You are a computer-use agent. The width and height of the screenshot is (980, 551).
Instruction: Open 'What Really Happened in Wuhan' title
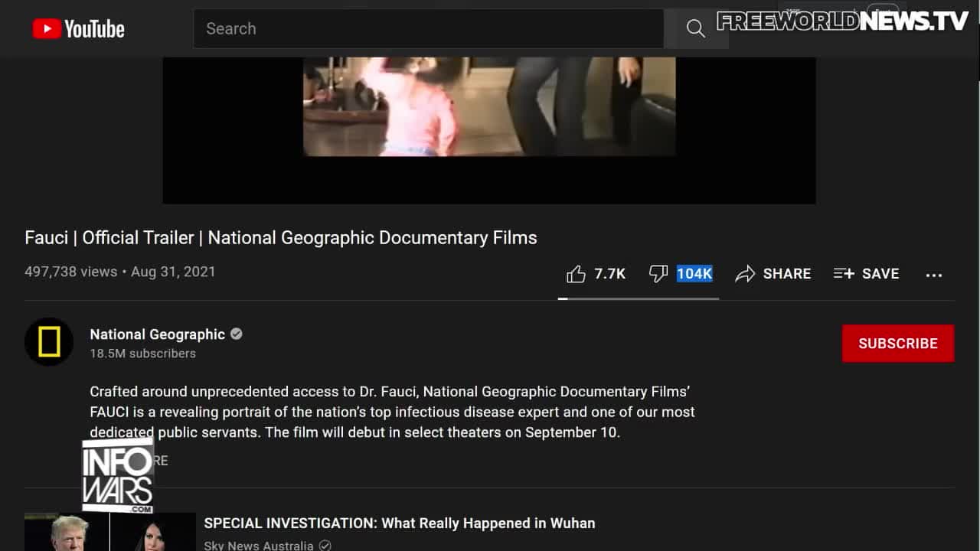pyautogui.click(x=400, y=523)
